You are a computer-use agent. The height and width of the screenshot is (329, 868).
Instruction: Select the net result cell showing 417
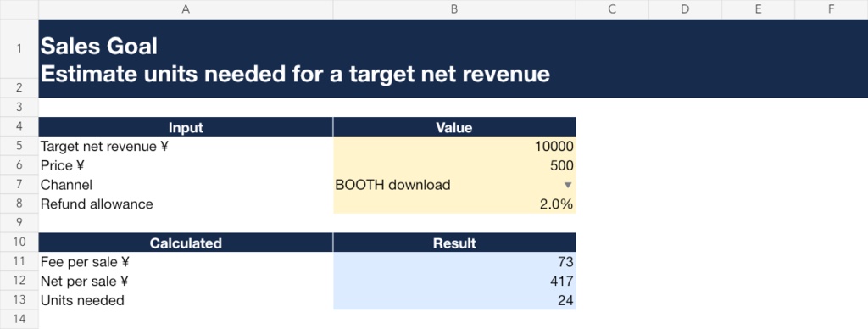pyautogui.click(x=454, y=281)
